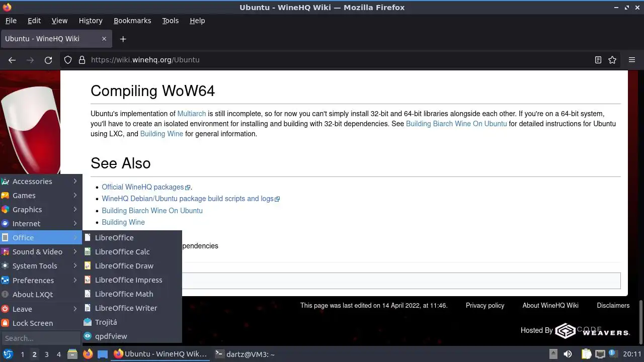Switch to virtual desktop 3
Image resolution: width=644 pixels, height=362 pixels.
tap(46, 354)
